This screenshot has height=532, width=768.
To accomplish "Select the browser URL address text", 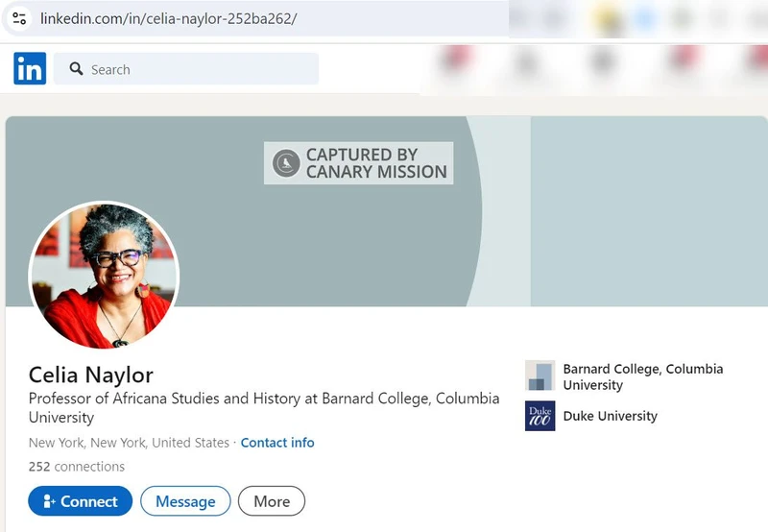I will (169, 18).
